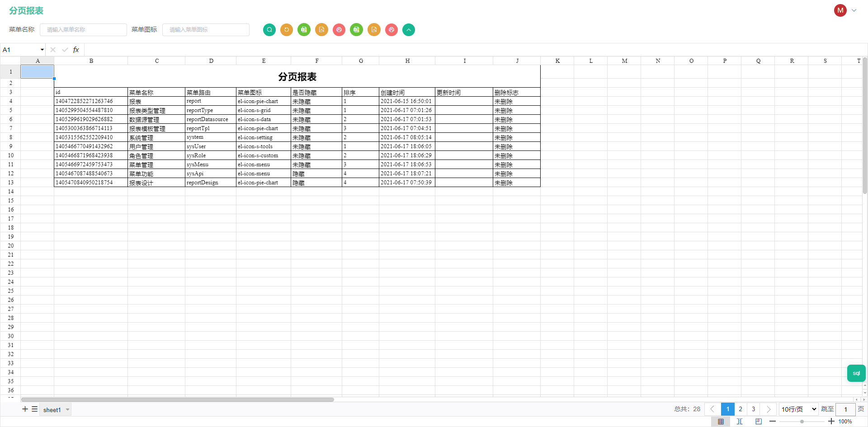Open the sheet list menu icon
Screen dimensions: 868x427
pyautogui.click(x=34, y=409)
